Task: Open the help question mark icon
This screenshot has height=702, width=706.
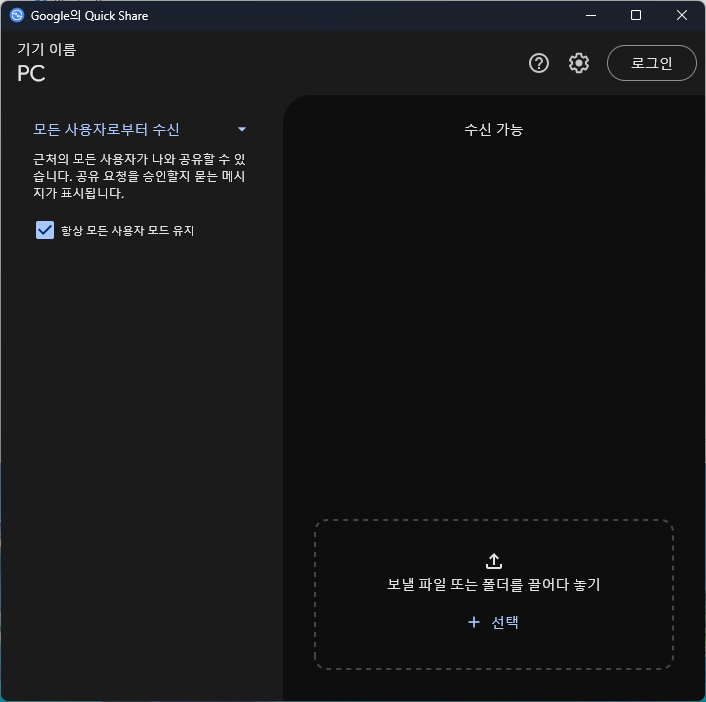Action: coord(539,63)
